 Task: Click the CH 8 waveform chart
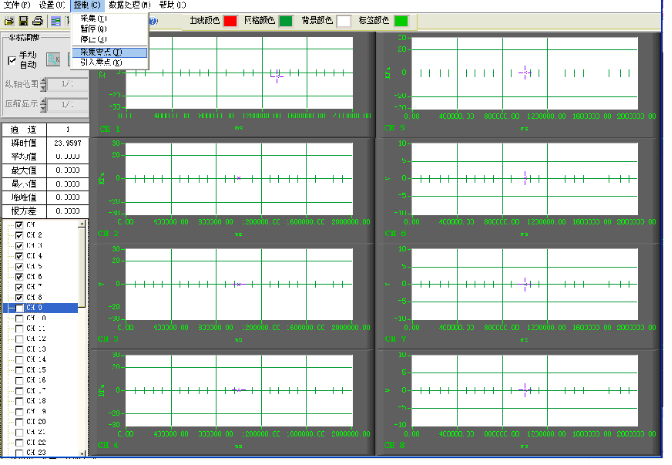point(525,391)
